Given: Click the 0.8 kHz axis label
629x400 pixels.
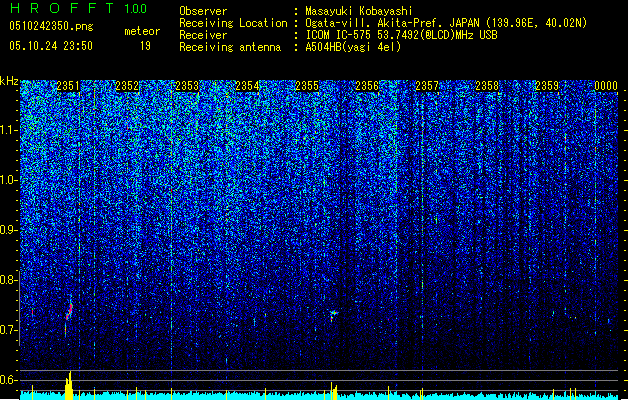Looking at the screenshot, I should click(9, 280).
